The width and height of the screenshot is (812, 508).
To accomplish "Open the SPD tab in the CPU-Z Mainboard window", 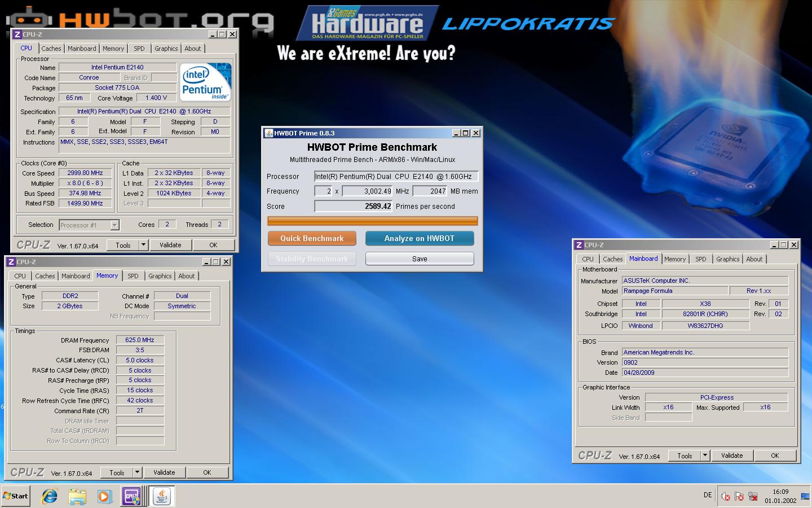I will (x=701, y=259).
